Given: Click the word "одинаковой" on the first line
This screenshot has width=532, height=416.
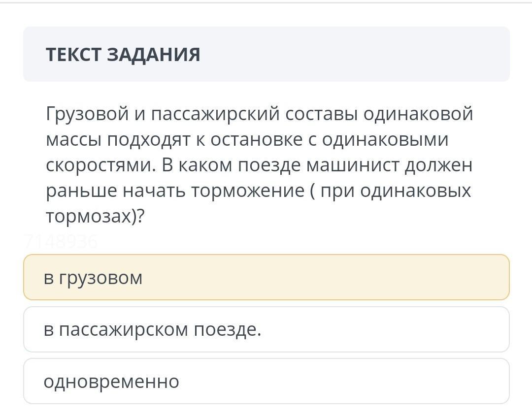Looking at the screenshot, I should tap(418, 114).
